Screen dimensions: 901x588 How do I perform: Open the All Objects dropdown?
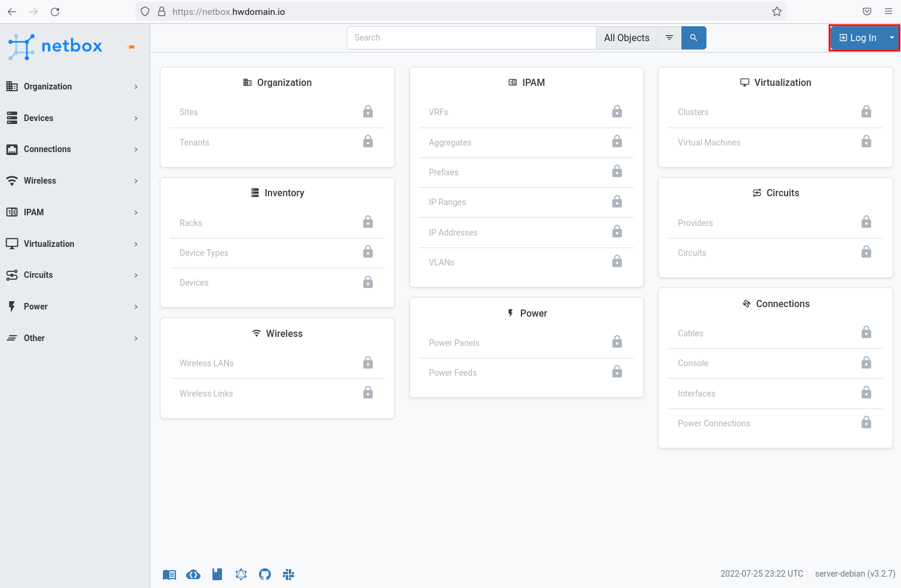627,38
